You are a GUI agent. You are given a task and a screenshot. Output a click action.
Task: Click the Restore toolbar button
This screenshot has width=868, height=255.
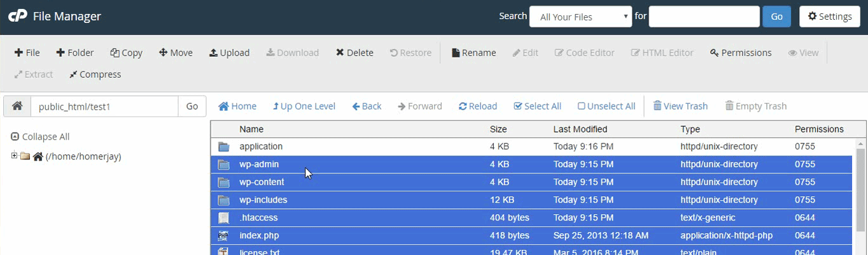click(410, 53)
